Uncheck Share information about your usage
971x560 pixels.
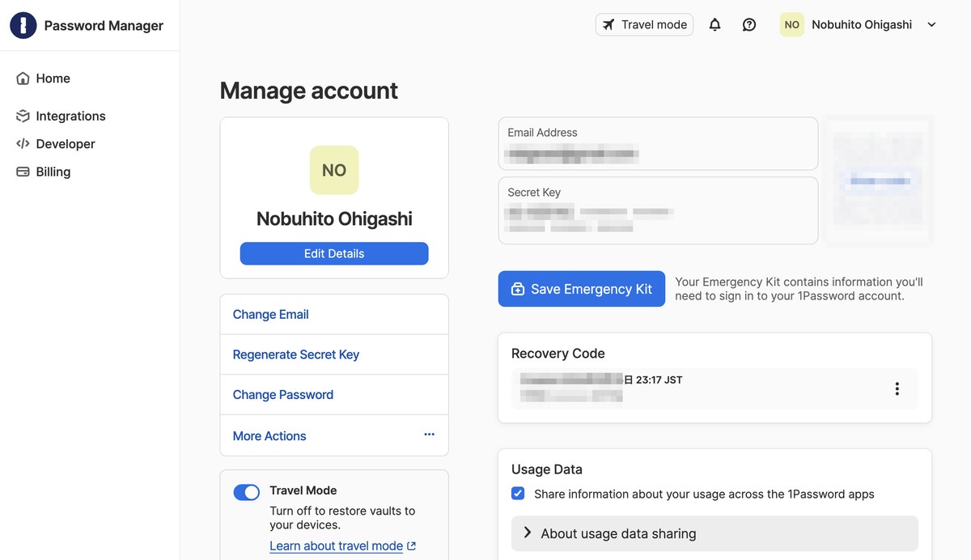pos(518,494)
